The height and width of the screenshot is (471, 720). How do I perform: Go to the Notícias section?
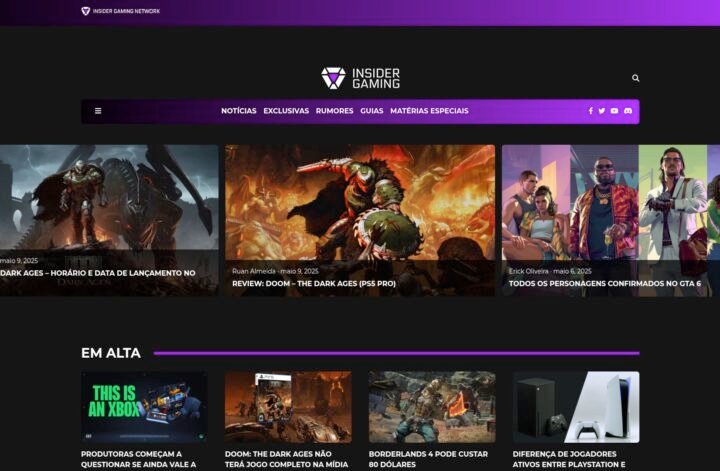click(239, 111)
